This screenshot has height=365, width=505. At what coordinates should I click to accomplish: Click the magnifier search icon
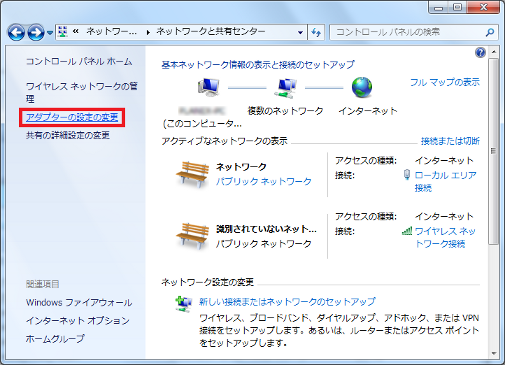pyautogui.click(x=490, y=32)
